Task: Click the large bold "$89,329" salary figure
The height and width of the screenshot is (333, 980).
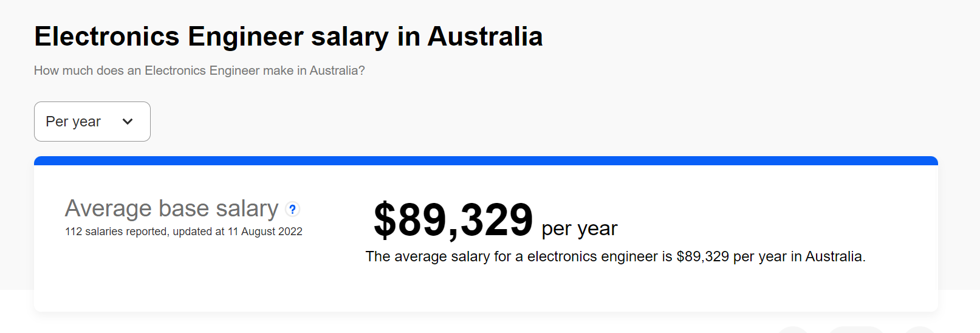Action: pos(453,220)
